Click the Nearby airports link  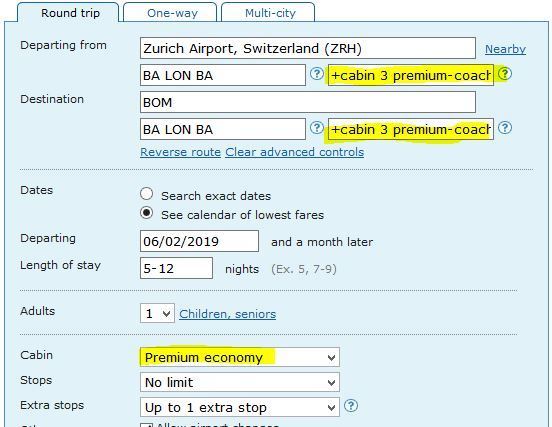505,49
